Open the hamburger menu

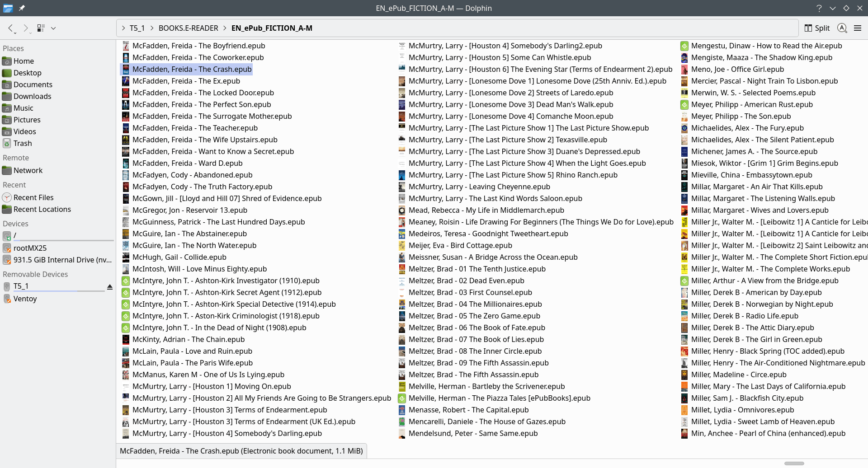[x=858, y=28]
